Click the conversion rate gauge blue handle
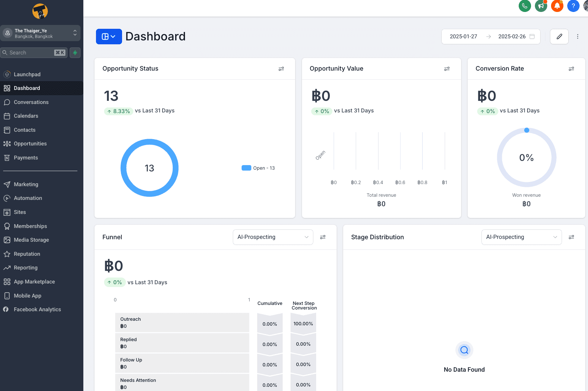Viewport: 588px width, 391px height. click(x=526, y=130)
